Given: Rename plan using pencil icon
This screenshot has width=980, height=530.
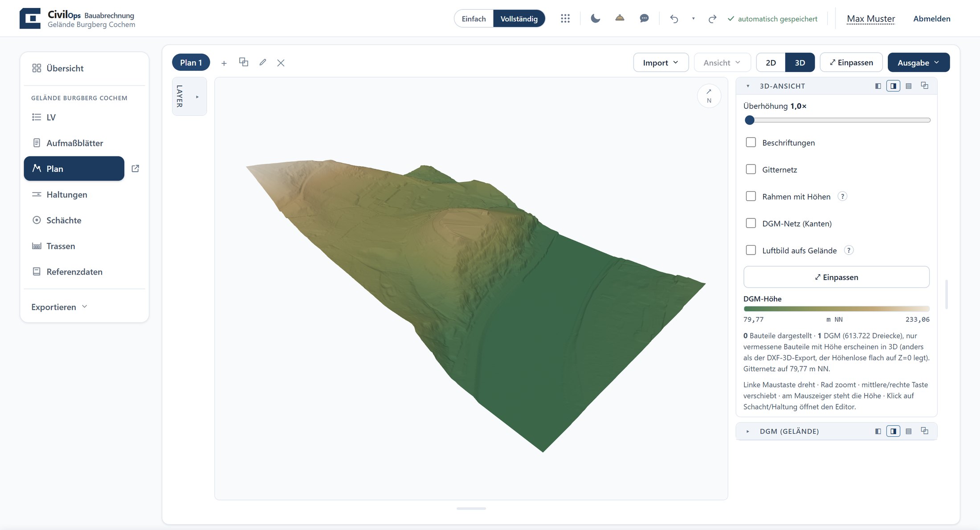Looking at the screenshot, I should click(263, 62).
